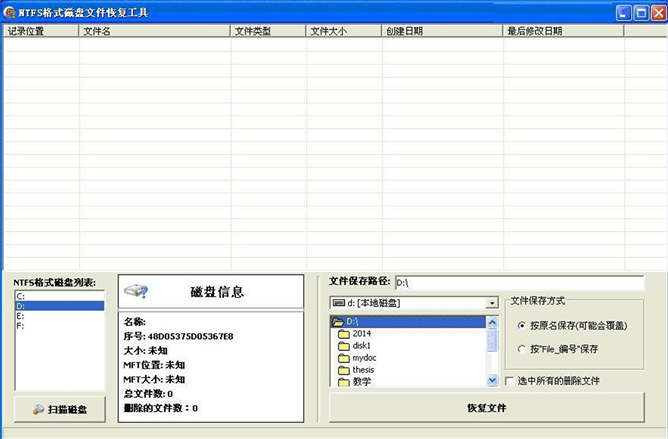The width and height of the screenshot is (668, 439).
Task: Select 按"File_编号"保存 radio option
Action: pyautogui.click(x=521, y=349)
